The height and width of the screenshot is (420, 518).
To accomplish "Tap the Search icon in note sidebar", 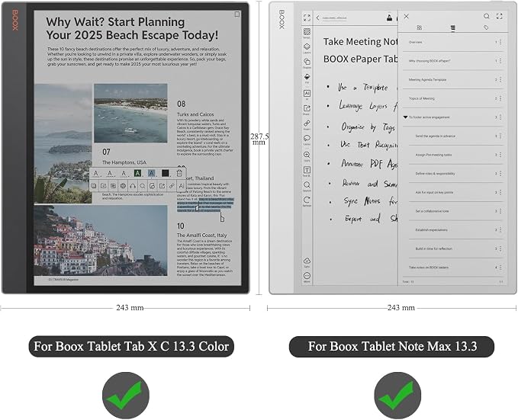I will click(307, 186).
